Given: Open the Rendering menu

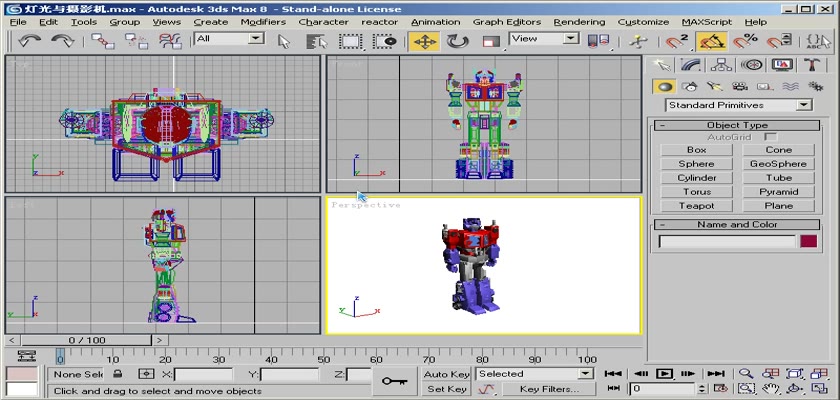Looking at the screenshot, I should pyautogui.click(x=579, y=22).
